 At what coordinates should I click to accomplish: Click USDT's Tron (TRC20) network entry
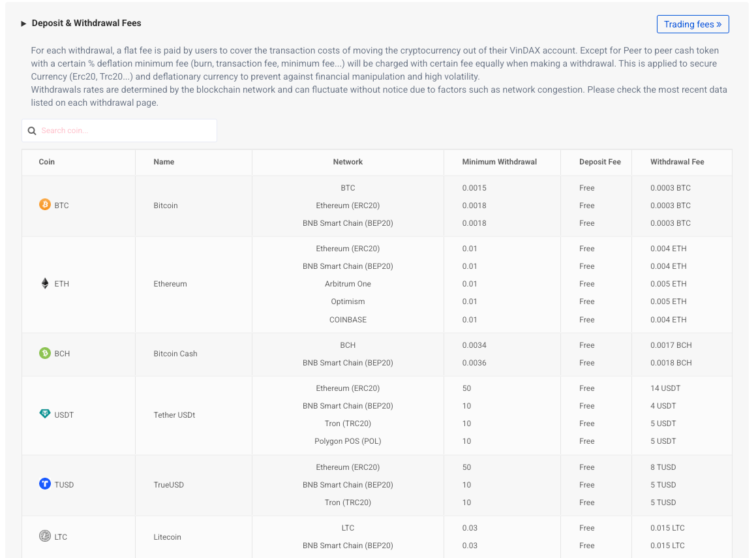click(348, 424)
